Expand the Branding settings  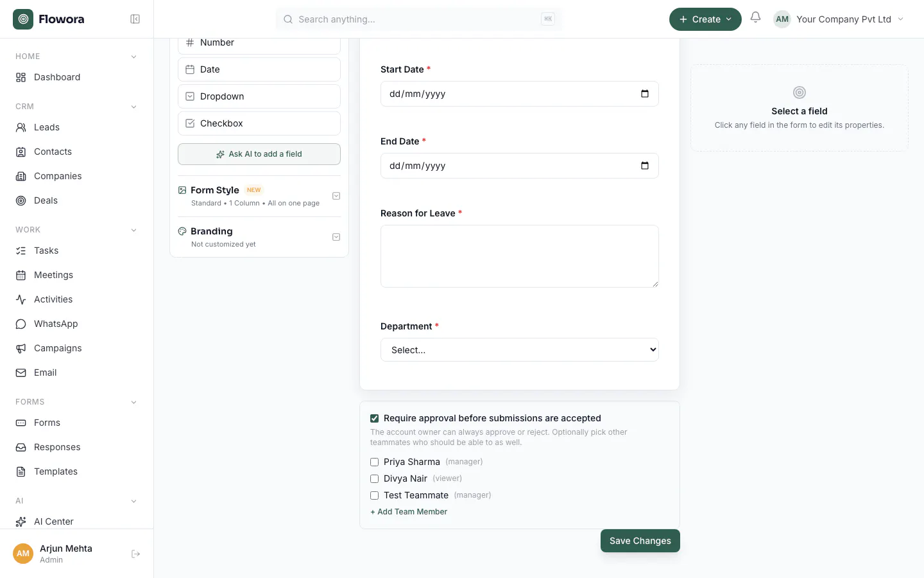coord(336,237)
